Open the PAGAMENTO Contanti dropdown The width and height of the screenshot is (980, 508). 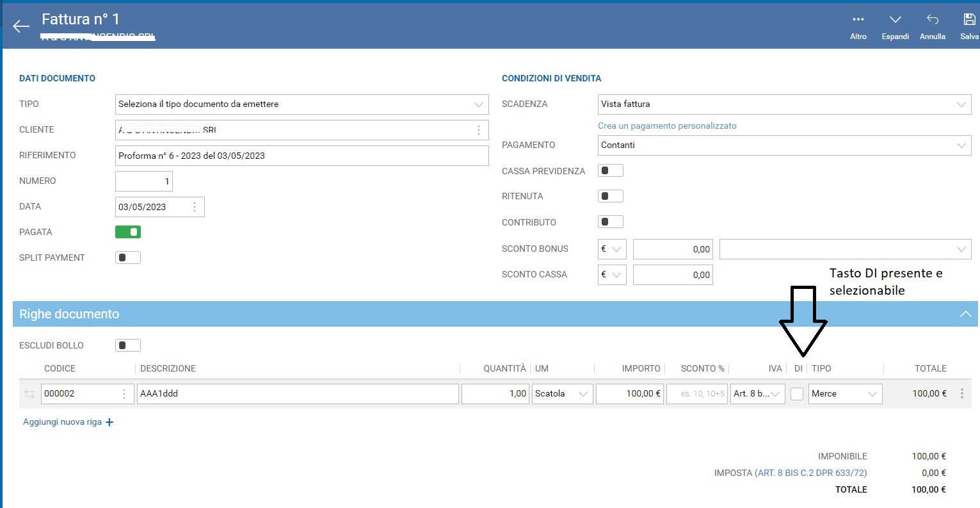[x=784, y=145]
